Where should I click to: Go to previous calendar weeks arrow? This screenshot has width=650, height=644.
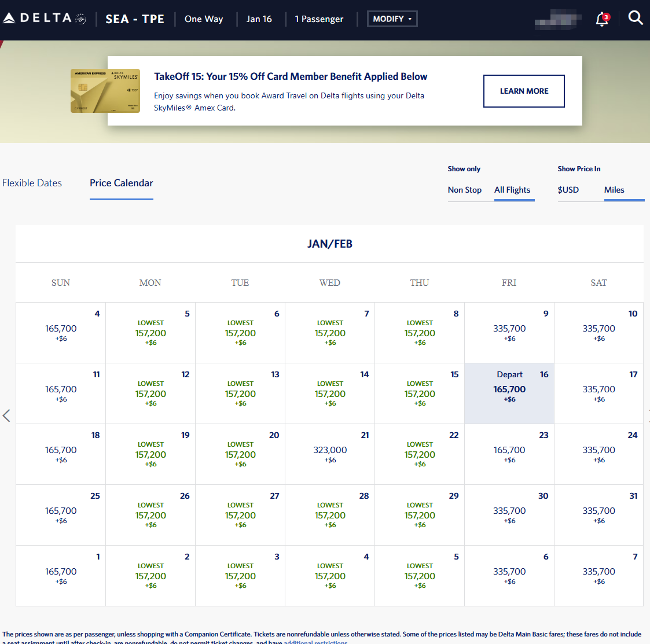click(6, 415)
